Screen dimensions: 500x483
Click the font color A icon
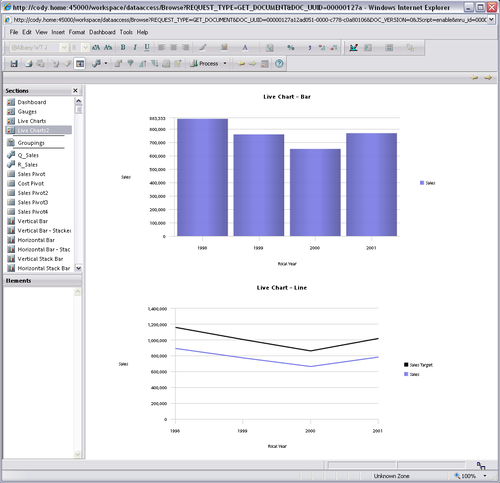pos(245,47)
